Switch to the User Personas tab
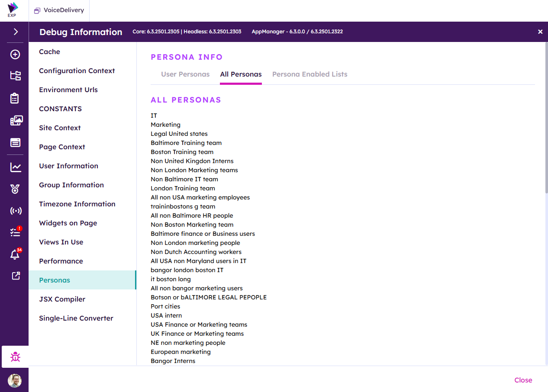This screenshot has width=548, height=392. pyautogui.click(x=185, y=74)
